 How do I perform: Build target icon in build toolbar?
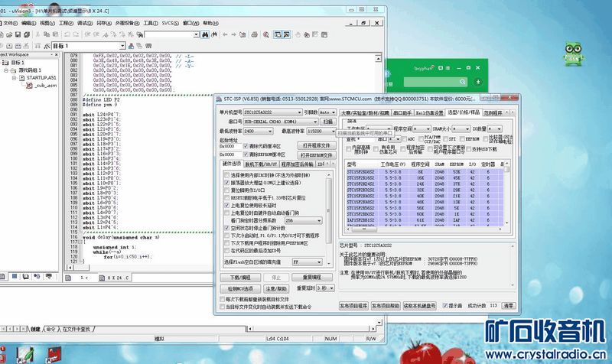pos(10,46)
